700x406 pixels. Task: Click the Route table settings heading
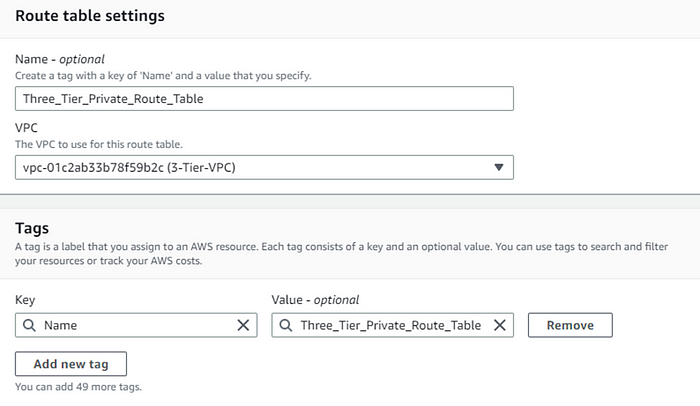pos(90,17)
